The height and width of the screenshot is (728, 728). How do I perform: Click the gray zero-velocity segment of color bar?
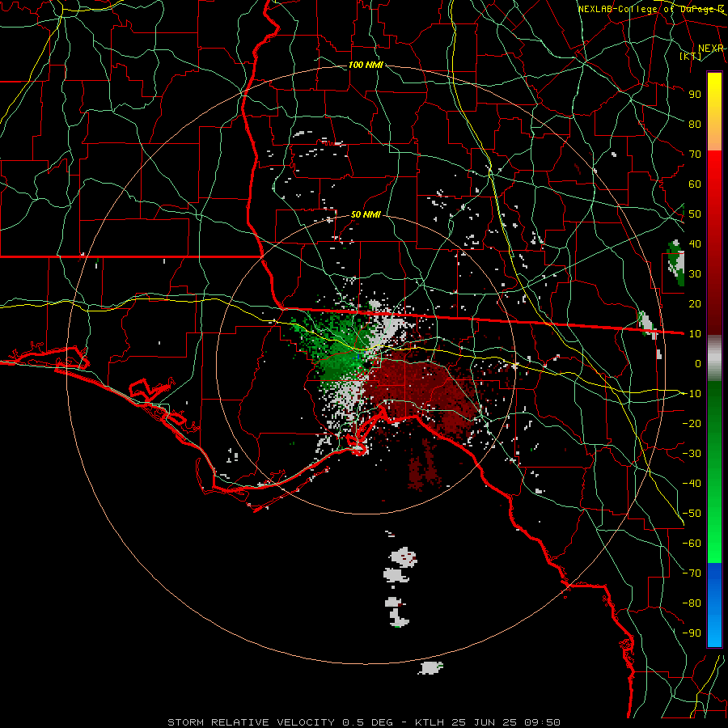tap(714, 358)
